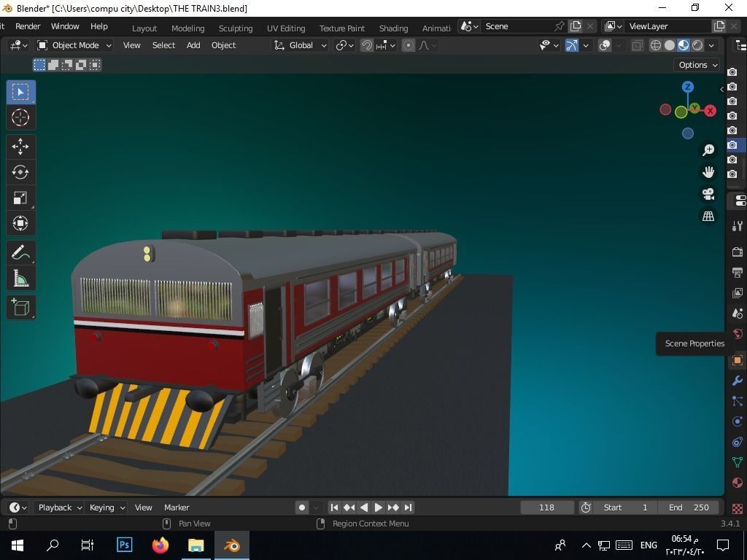The image size is (747, 560).
Task: Open the editor type dropdown
Action: point(18,45)
